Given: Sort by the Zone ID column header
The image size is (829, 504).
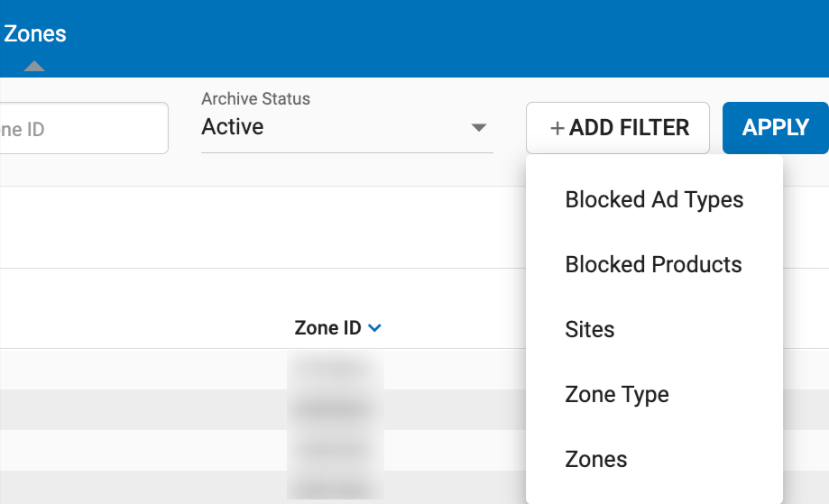Looking at the screenshot, I should 327,328.
